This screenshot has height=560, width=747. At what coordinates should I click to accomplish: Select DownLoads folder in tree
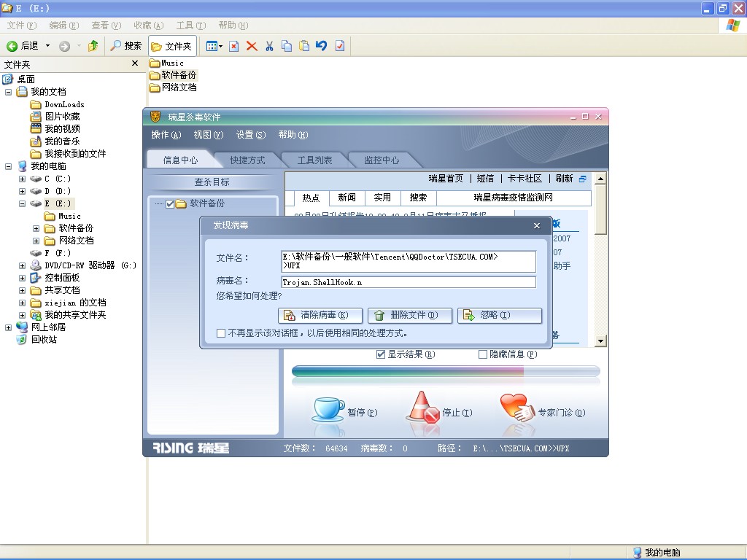coord(64,104)
